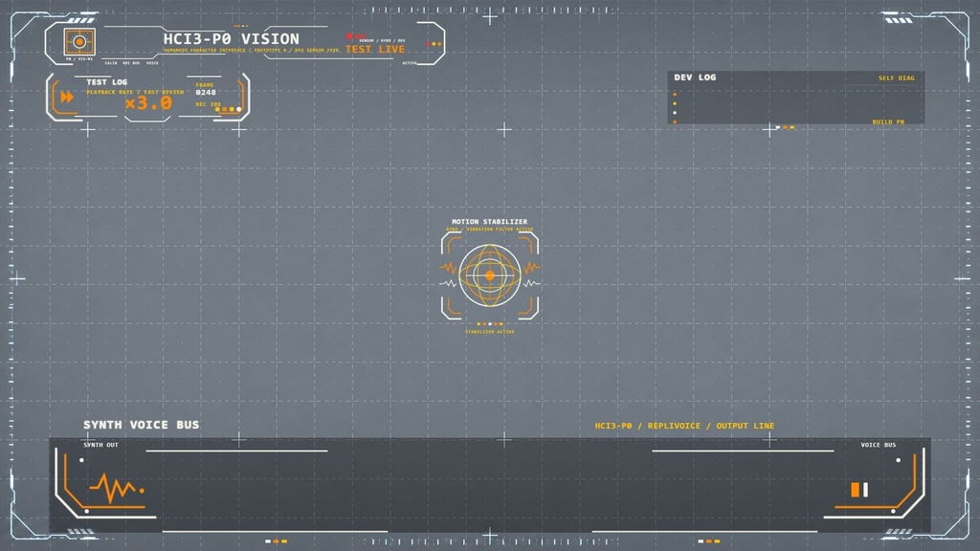Click the DEV LOG heading
980x551 pixels.
click(x=695, y=77)
